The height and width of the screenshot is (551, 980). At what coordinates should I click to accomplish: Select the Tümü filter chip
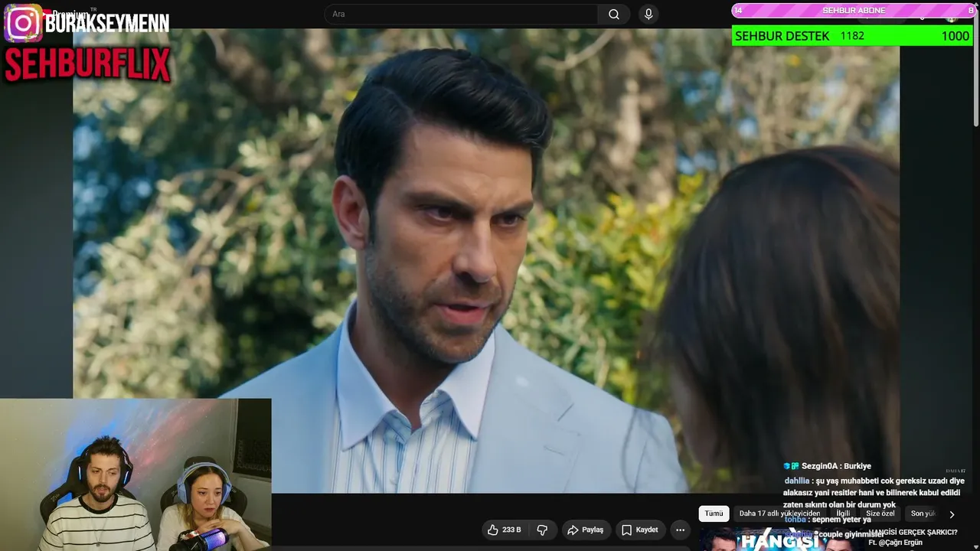(x=714, y=514)
